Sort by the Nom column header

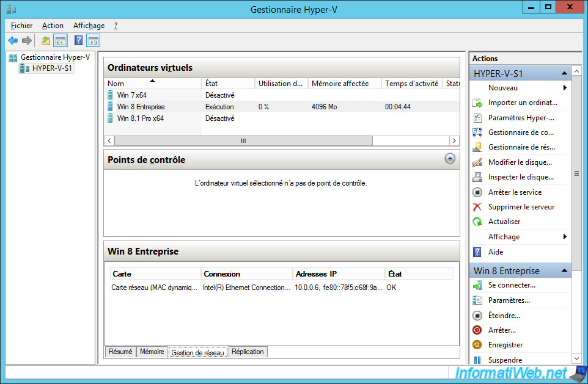[153, 83]
